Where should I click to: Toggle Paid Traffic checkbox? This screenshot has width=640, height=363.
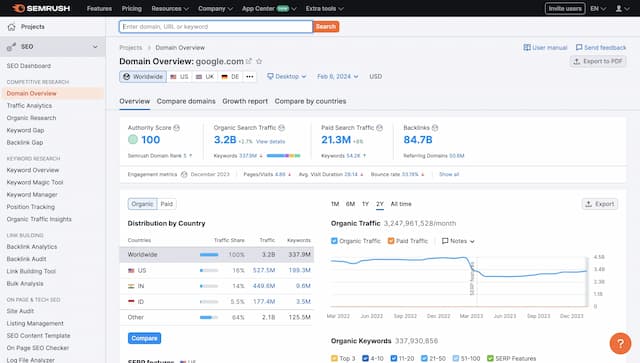[x=391, y=241]
